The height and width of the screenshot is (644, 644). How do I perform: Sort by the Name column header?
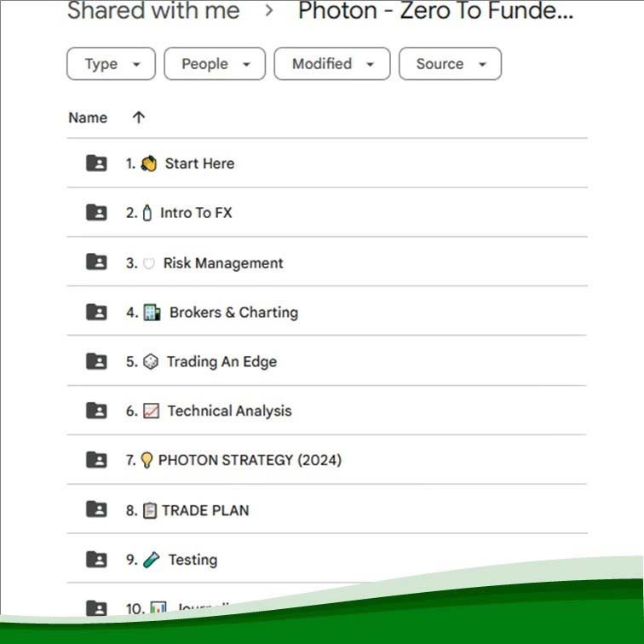(88, 118)
